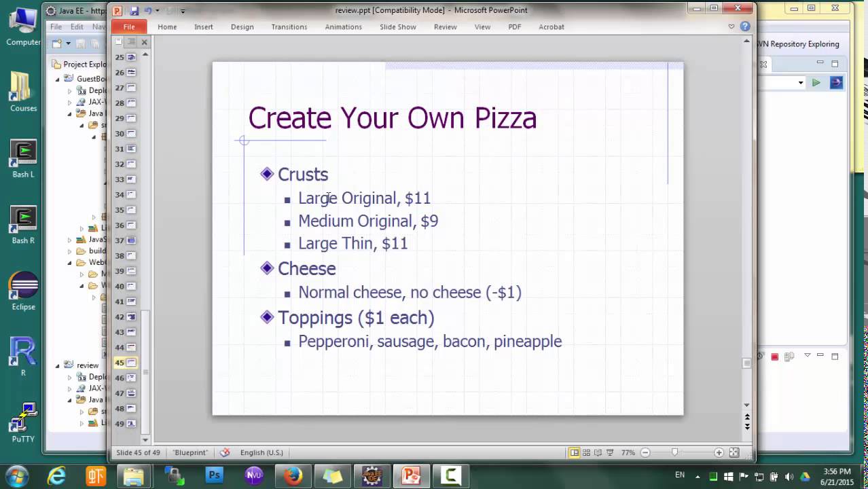Go to previous slide with double-arrow button
The width and height of the screenshot is (868, 489).
pos(747,418)
